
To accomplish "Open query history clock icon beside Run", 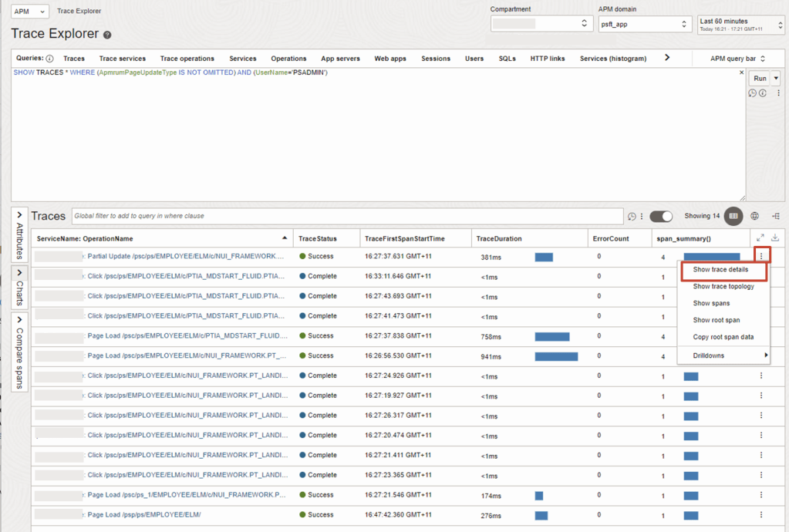I will (752, 93).
